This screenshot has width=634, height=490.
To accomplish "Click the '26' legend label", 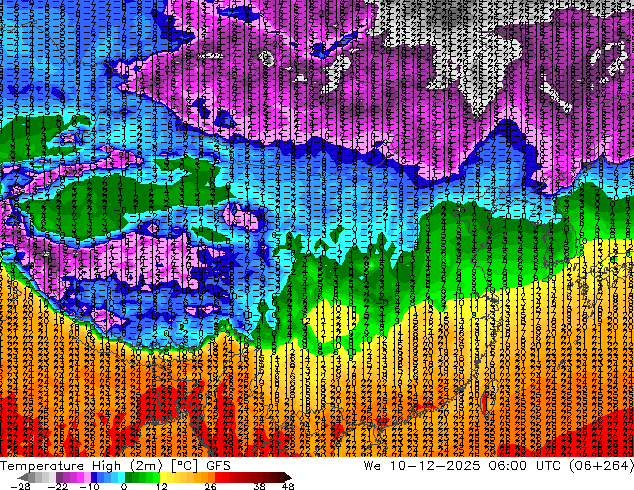I will [210, 486].
